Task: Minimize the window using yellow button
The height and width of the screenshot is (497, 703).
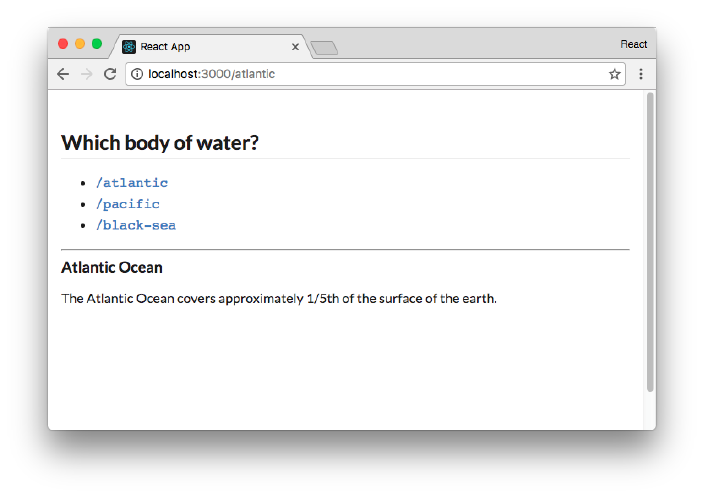Action: click(80, 44)
